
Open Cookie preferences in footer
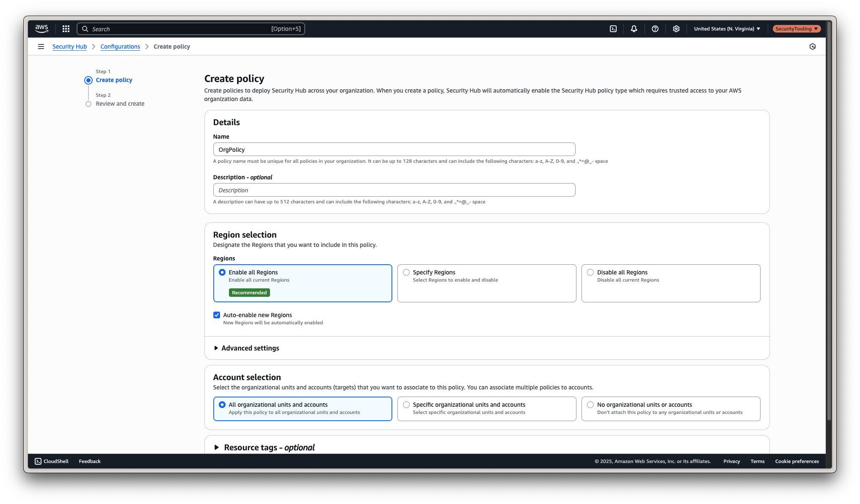point(797,461)
